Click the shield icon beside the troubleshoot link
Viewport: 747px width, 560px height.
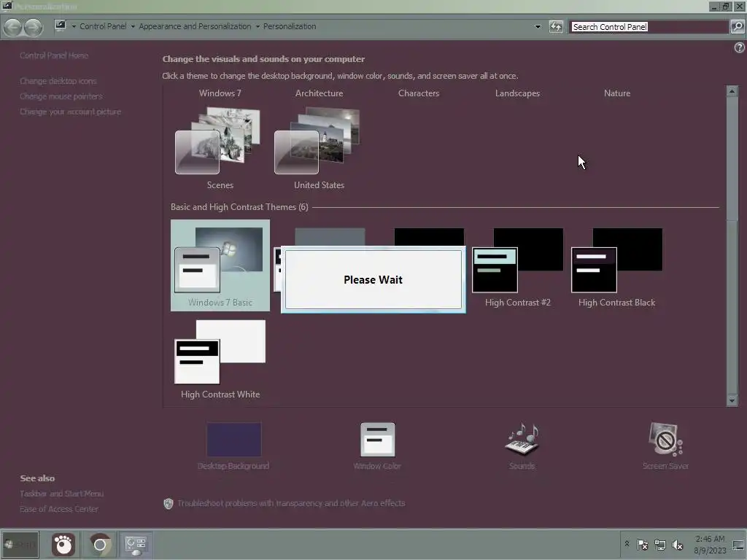(169, 503)
